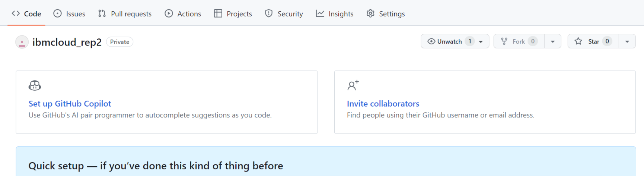Click the ibmcloud_rep2 repository name
The height and width of the screenshot is (176, 644).
click(67, 42)
